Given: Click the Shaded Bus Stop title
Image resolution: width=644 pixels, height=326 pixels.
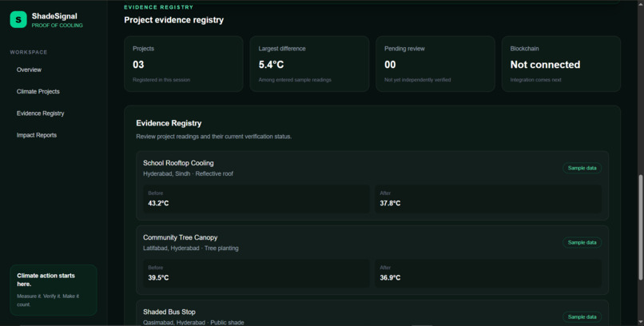Looking at the screenshot, I should point(169,312).
